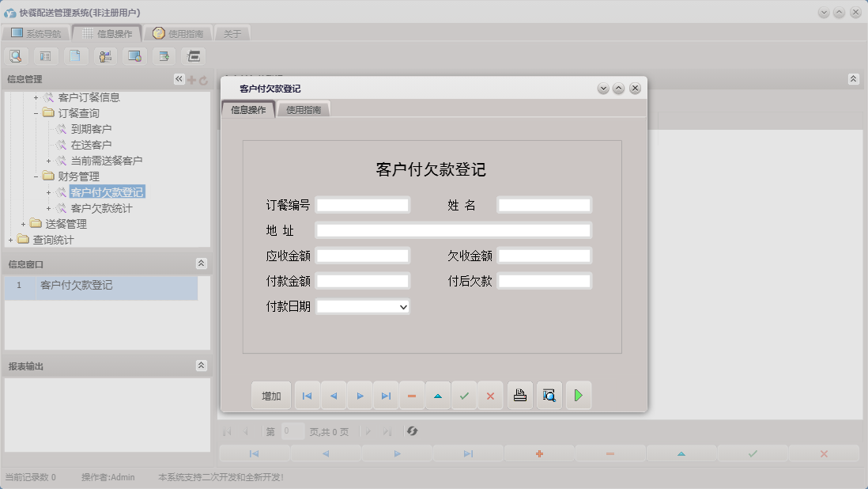The height and width of the screenshot is (489, 868).
Task: Click the first-record navigation arrow in dialog
Action: click(x=307, y=395)
